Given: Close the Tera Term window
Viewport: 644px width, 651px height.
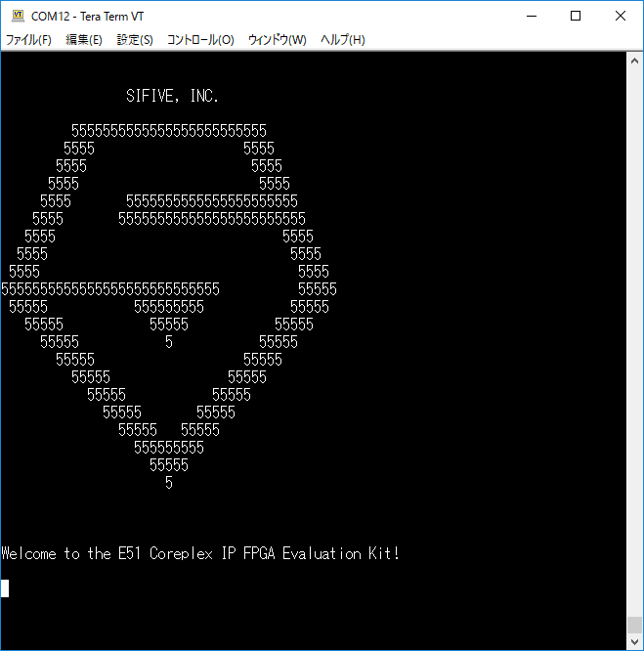Looking at the screenshot, I should 621,17.
